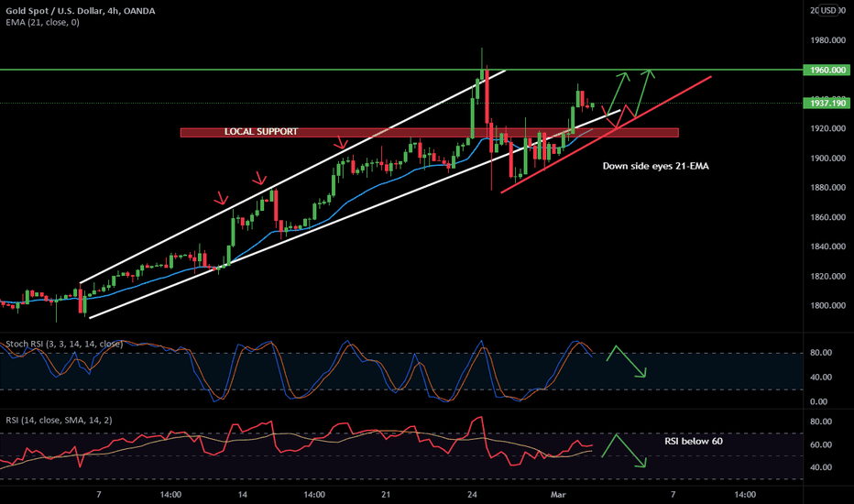Click the '21' date label on time axis
The height and width of the screenshot is (504, 854).
[386, 495]
